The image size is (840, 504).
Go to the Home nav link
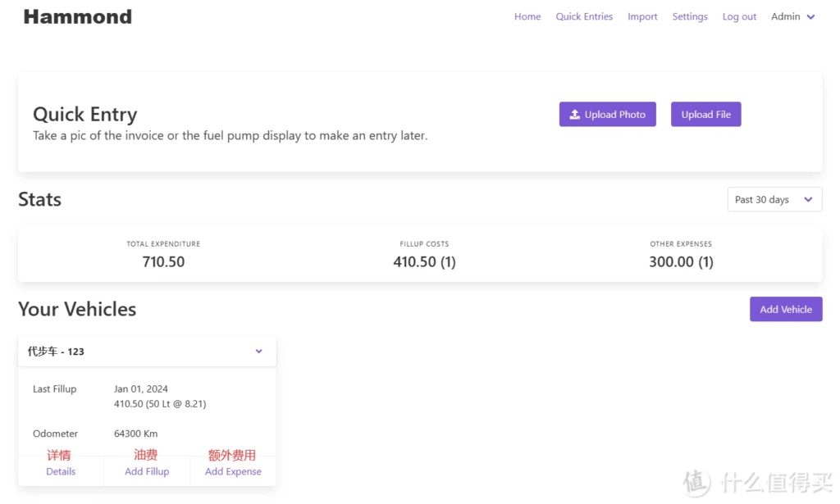[527, 16]
